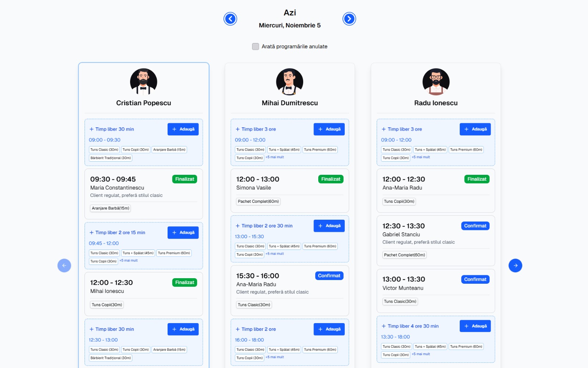Expand '+5 mai mult' in Mihai's 09:00 slot
Image resolution: width=588 pixels, height=368 pixels.
pos(275,157)
